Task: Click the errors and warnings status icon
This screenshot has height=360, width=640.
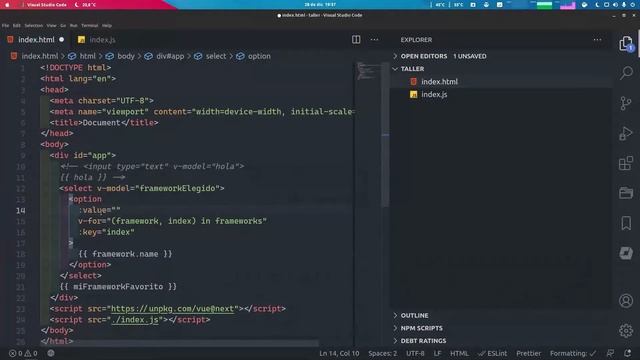Action: point(23,353)
